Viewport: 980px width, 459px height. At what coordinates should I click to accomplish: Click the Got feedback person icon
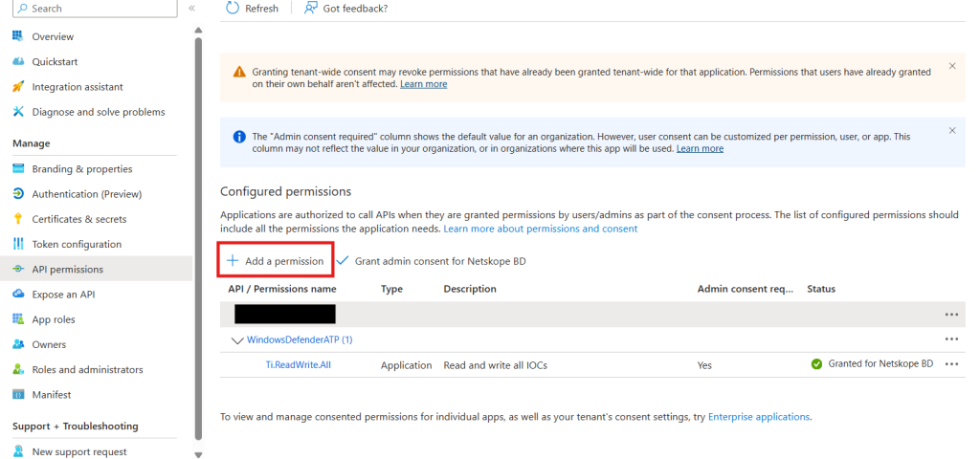point(310,8)
